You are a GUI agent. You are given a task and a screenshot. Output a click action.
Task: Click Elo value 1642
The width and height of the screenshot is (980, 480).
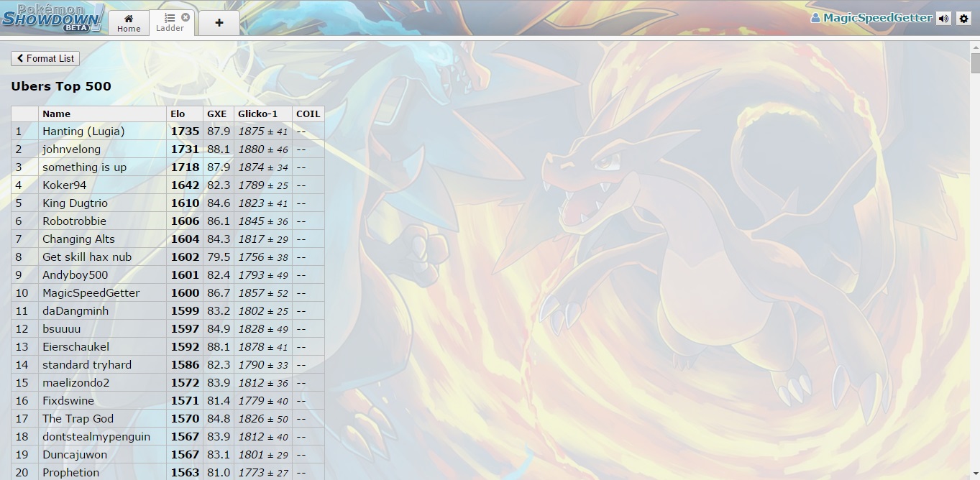point(185,185)
